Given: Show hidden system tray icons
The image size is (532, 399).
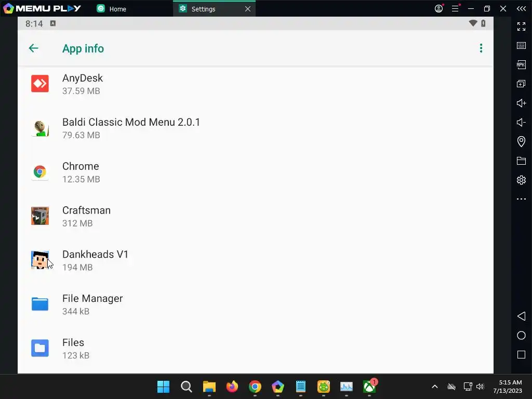Looking at the screenshot, I should point(435,387).
